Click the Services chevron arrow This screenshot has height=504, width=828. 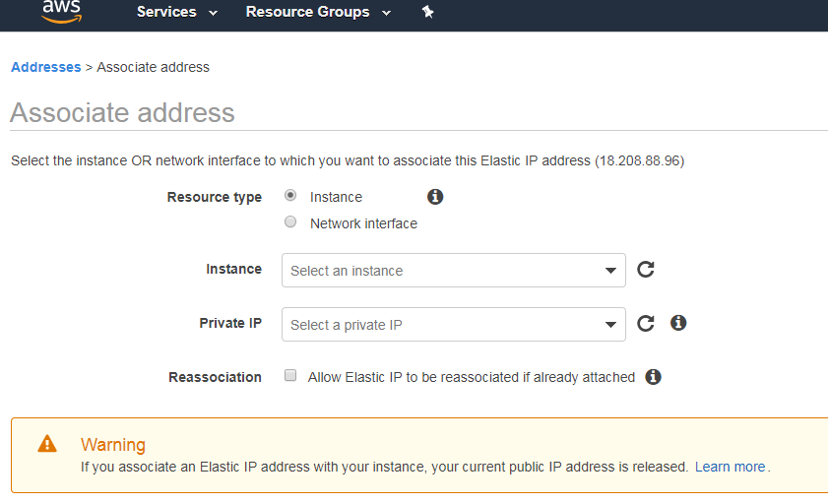pos(213,13)
